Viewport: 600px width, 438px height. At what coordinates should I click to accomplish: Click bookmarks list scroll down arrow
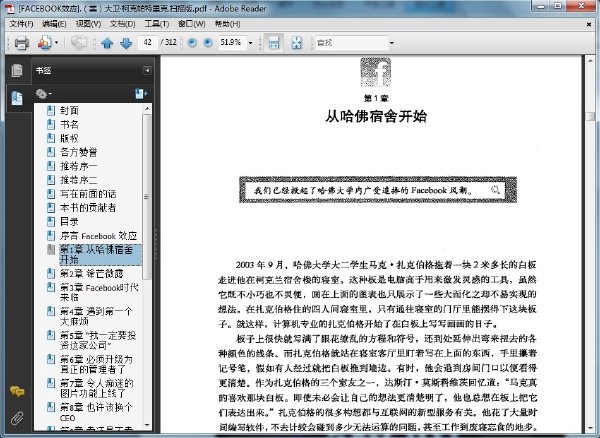147,425
